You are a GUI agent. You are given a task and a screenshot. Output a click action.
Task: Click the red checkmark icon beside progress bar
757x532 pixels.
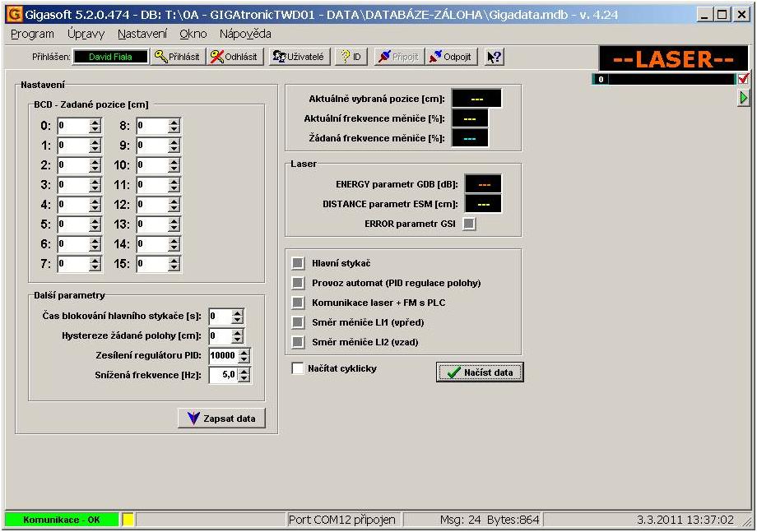coord(744,80)
